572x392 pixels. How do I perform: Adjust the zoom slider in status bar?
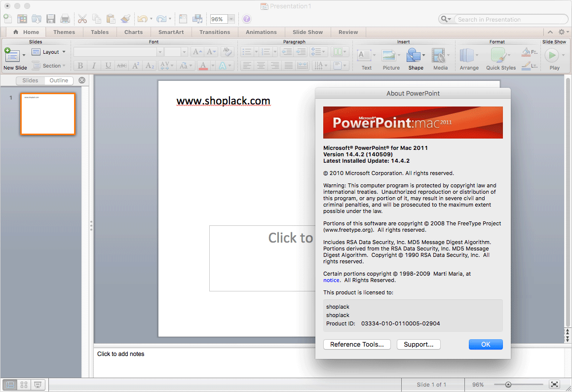(x=508, y=384)
